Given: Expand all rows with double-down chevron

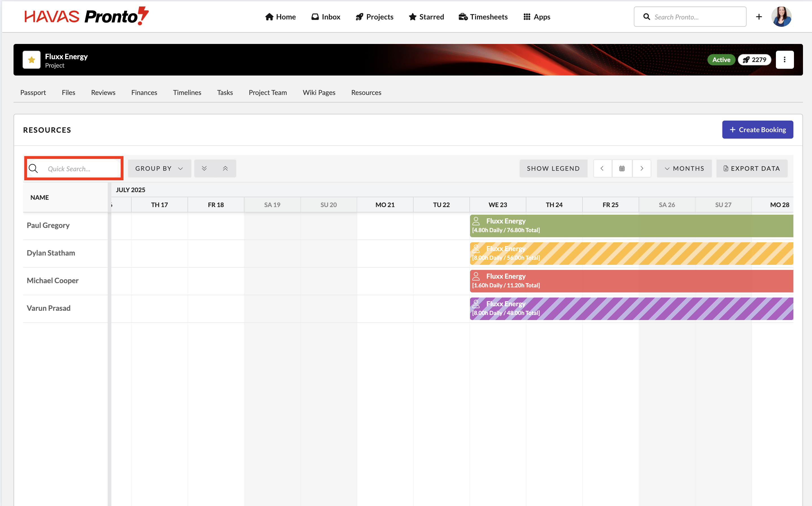Looking at the screenshot, I should pyautogui.click(x=204, y=168).
